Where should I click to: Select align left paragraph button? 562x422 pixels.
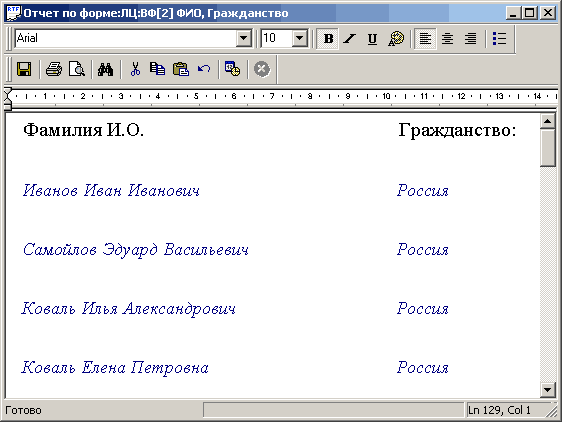pyautogui.click(x=425, y=38)
